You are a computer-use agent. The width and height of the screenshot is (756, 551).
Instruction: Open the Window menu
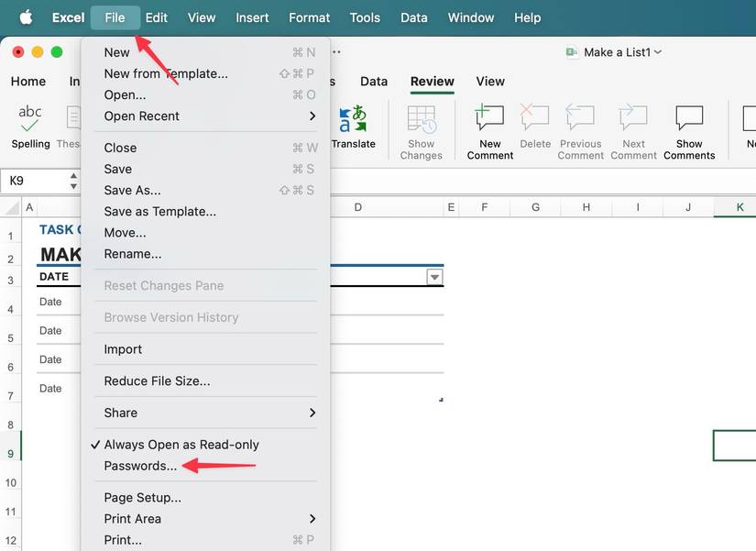coord(470,17)
